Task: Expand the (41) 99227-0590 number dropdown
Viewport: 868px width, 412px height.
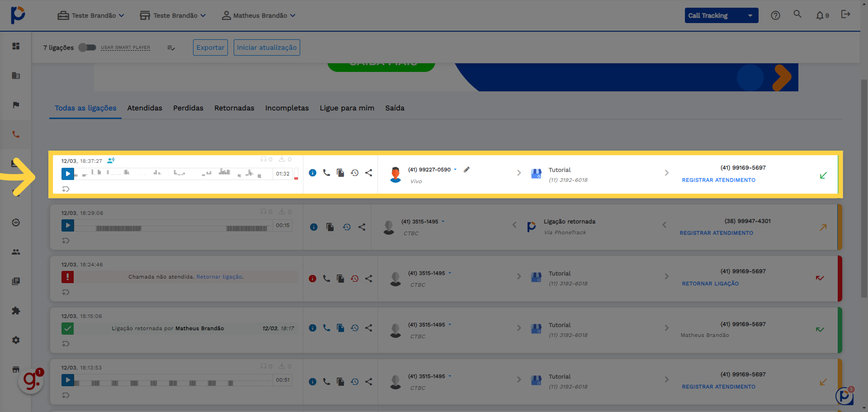Action: pos(455,170)
